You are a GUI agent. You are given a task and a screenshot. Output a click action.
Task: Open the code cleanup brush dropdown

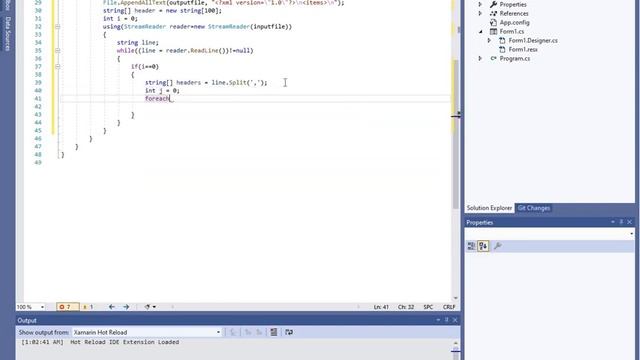[x=150, y=307]
